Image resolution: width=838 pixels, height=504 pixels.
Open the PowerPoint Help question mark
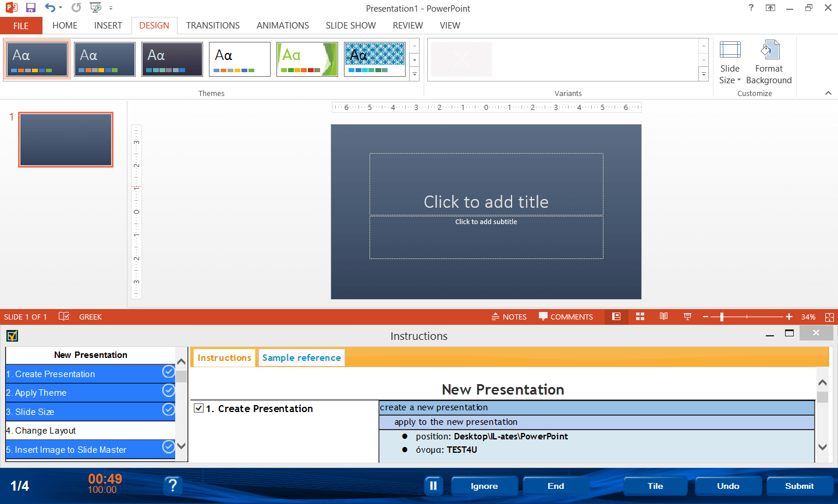(x=751, y=8)
